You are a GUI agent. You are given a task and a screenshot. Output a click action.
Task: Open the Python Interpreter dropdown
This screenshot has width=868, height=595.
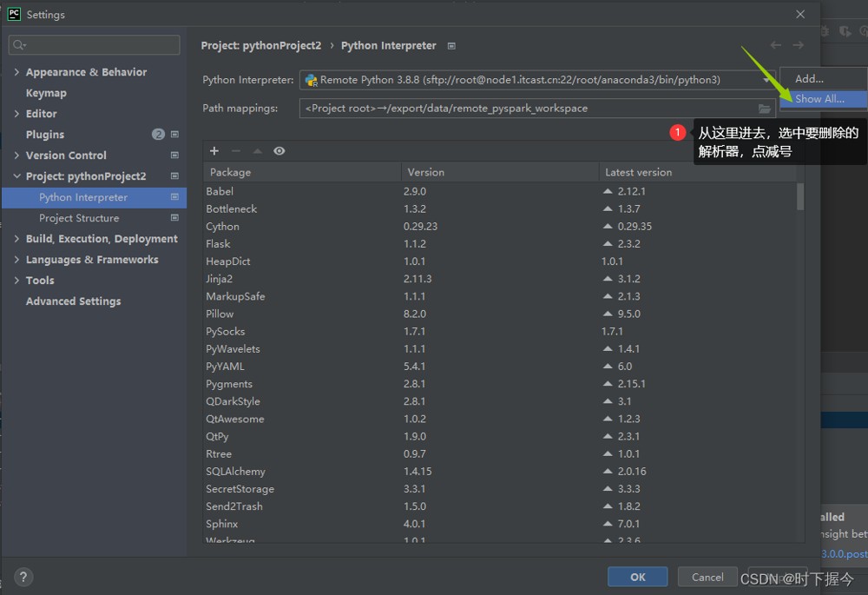click(537, 80)
